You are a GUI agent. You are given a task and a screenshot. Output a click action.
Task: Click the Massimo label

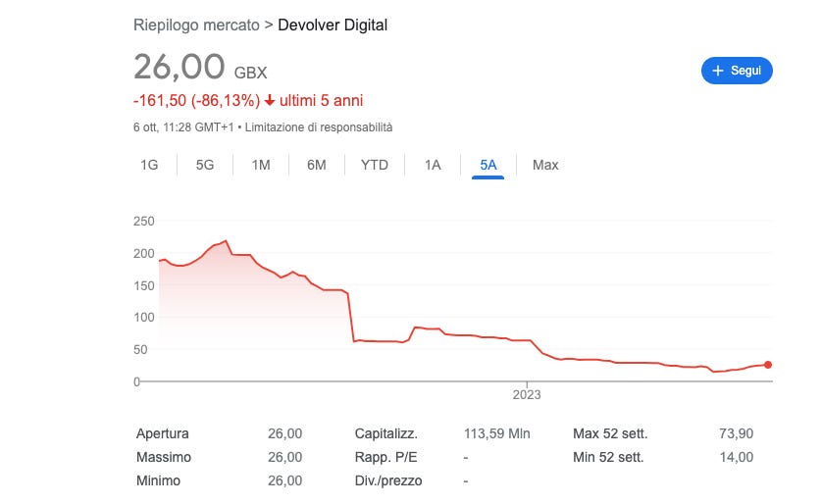164,457
